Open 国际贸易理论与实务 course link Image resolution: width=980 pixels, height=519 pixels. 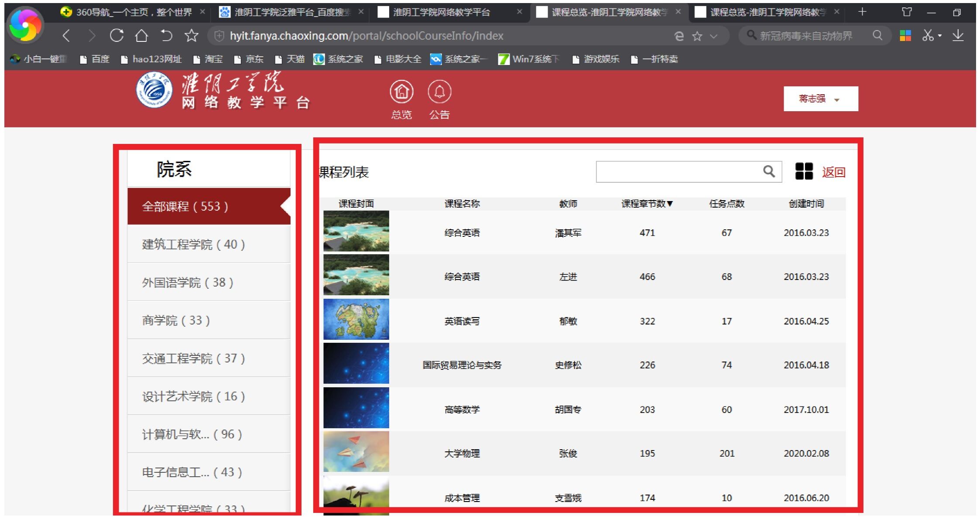coord(462,365)
